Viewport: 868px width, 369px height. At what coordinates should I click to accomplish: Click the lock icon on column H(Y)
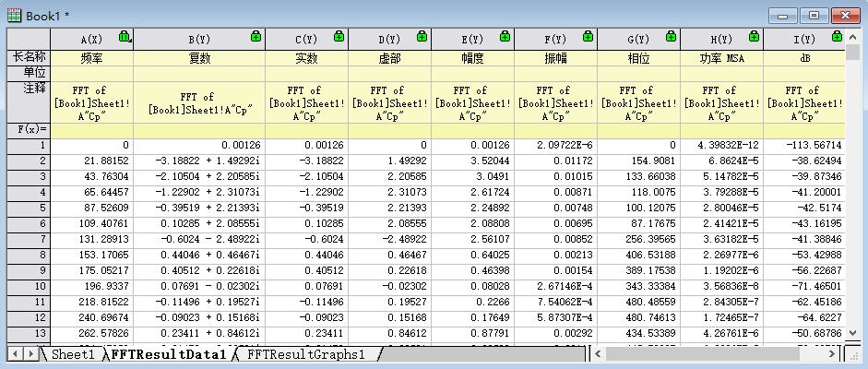(x=754, y=37)
